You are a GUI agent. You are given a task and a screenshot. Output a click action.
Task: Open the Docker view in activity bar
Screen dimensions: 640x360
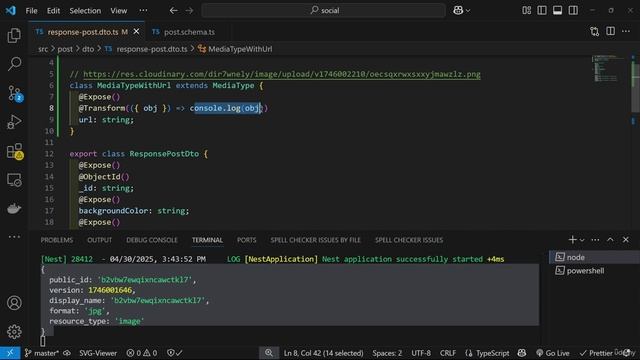[x=14, y=209]
